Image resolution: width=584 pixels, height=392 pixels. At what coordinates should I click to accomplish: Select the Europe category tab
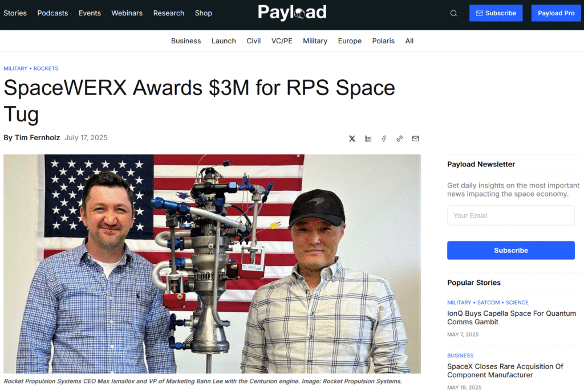point(350,41)
